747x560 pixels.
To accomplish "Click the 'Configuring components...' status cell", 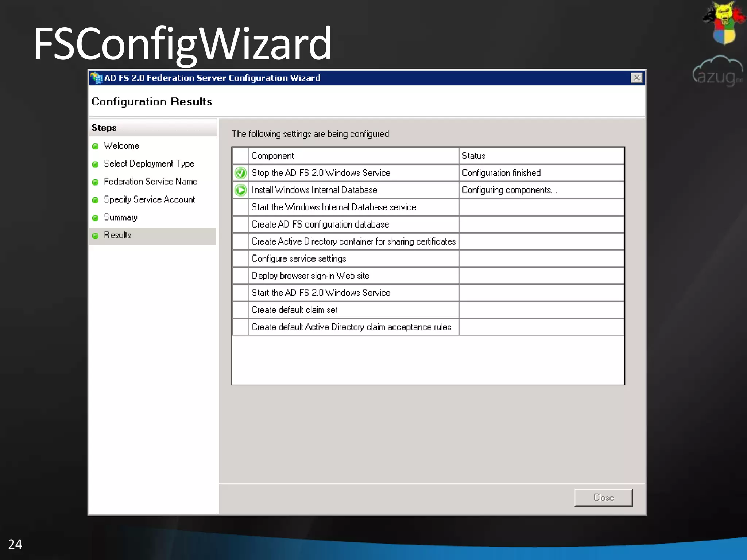I will pyautogui.click(x=541, y=190).
